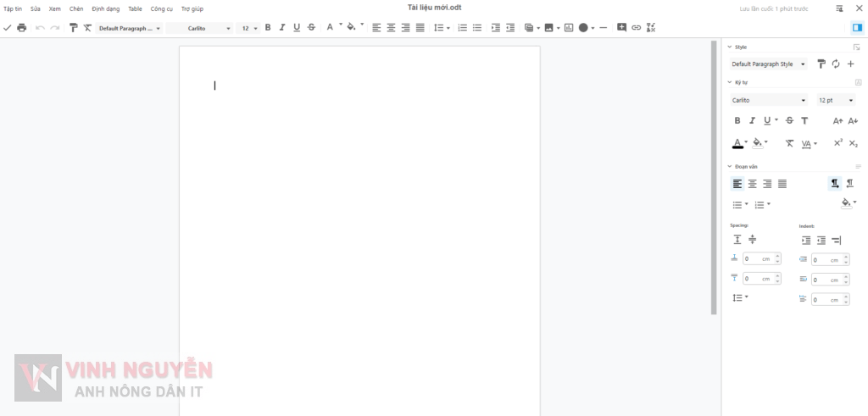Click the font color swatch in sidebar
This screenshot has height=416, width=868.
(737, 143)
